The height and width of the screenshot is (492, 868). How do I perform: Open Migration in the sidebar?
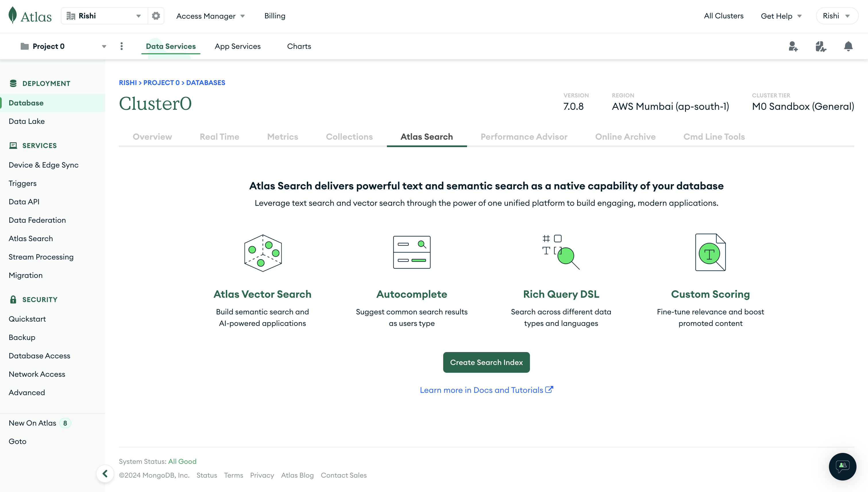[26, 275]
